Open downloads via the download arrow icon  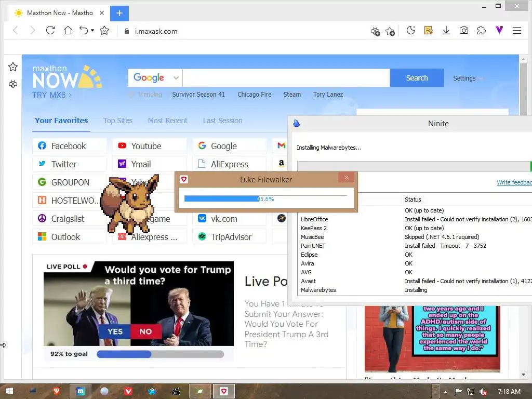pyautogui.click(x=446, y=31)
